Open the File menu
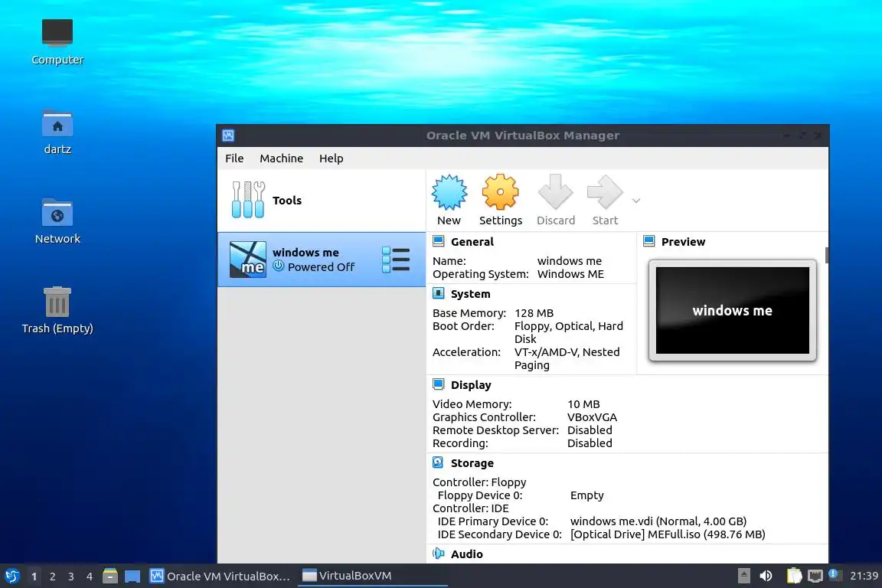 tap(234, 158)
